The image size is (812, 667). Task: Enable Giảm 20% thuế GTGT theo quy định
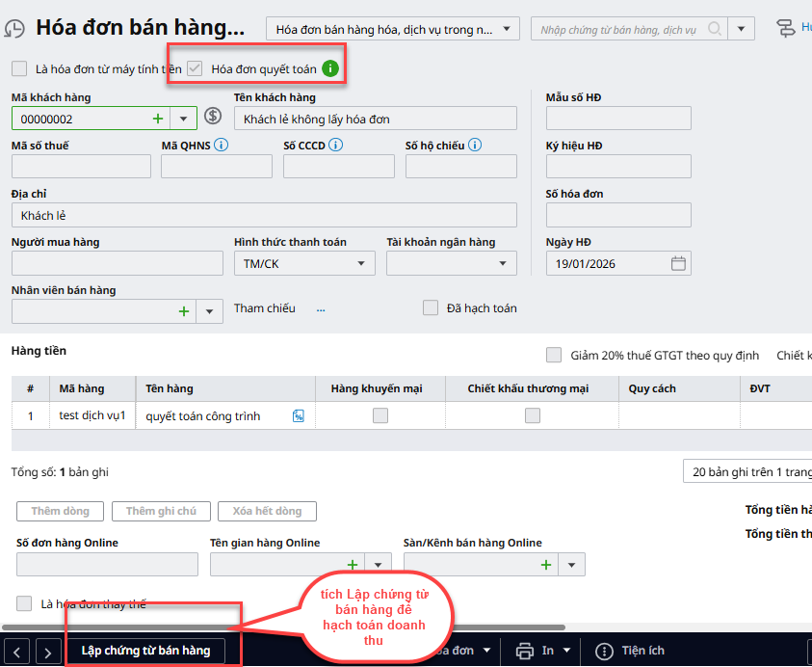(554, 355)
